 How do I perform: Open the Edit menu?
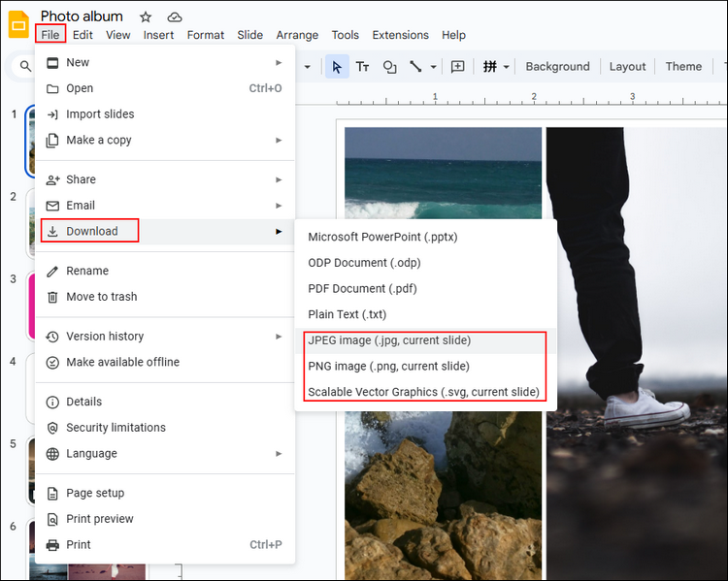coord(83,35)
